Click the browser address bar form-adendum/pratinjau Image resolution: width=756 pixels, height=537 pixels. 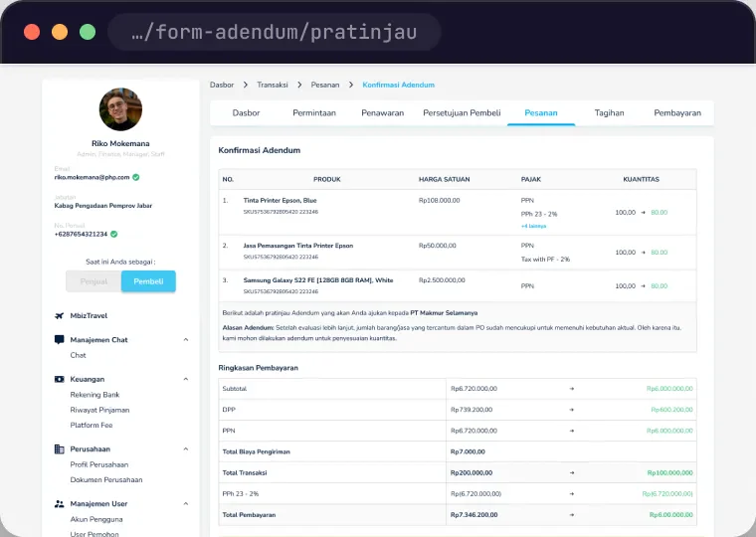coord(274,32)
